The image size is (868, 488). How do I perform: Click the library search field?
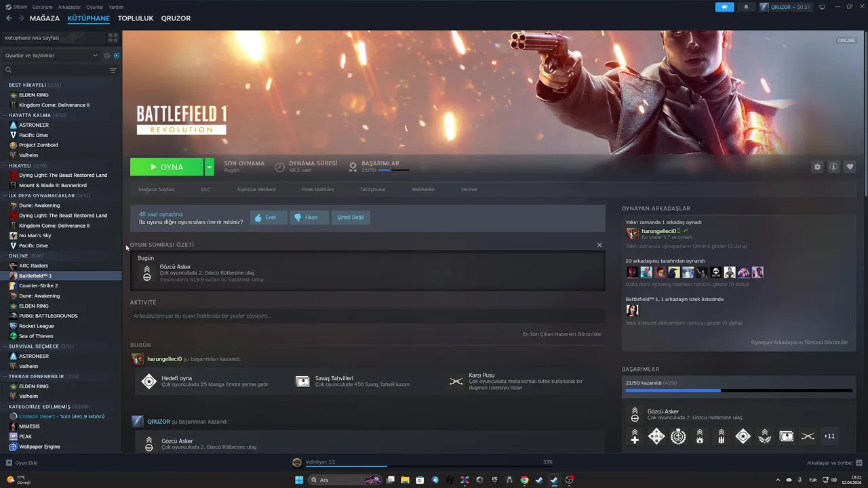click(x=58, y=70)
